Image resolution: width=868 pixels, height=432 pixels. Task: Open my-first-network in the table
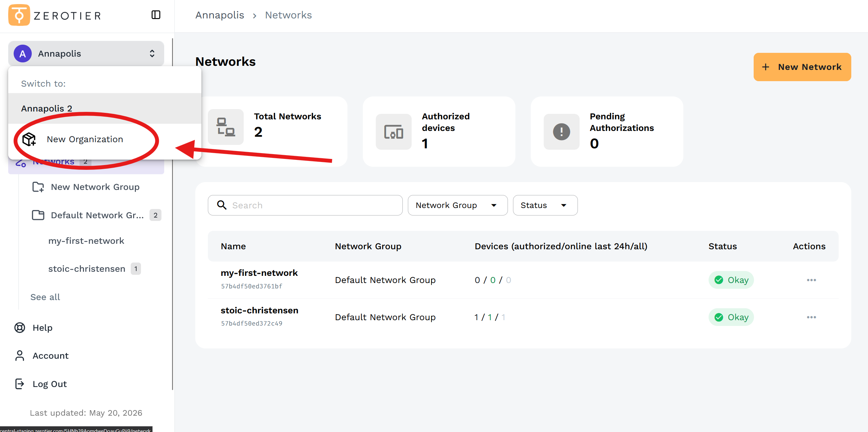[x=259, y=273]
